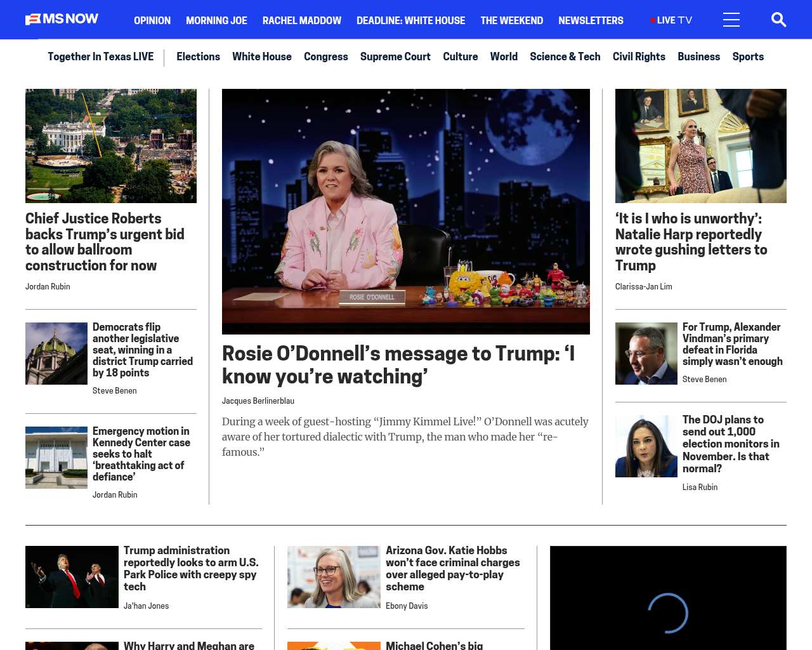812x650 pixels.
Task: Read DOJ election monitors story
Action: click(731, 444)
